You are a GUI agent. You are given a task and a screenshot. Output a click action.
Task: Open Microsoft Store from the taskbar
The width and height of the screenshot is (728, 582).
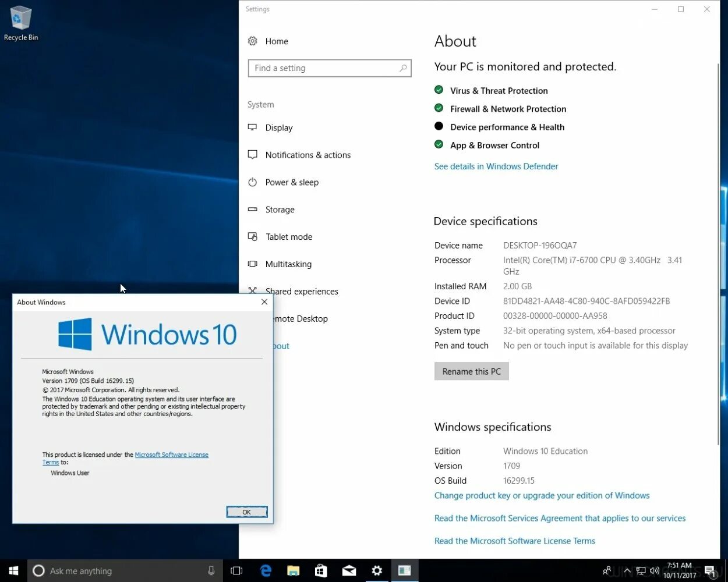click(x=321, y=571)
